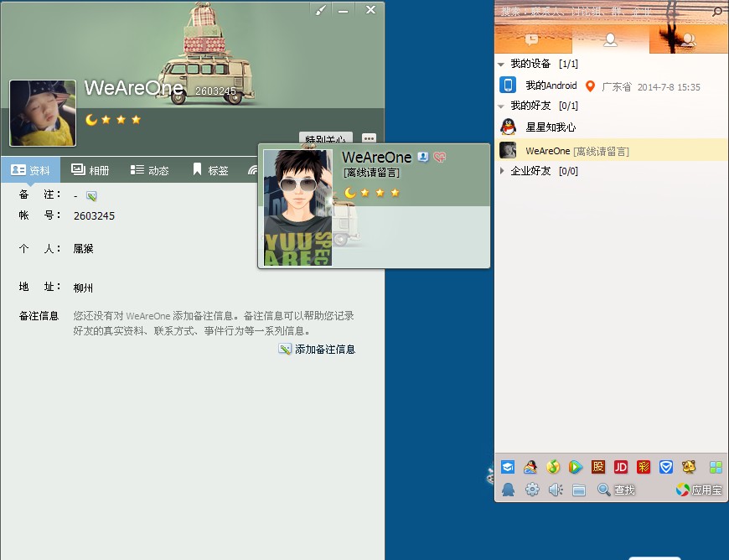Switch to the conversations tab icon
The image size is (729, 560).
pos(532,40)
